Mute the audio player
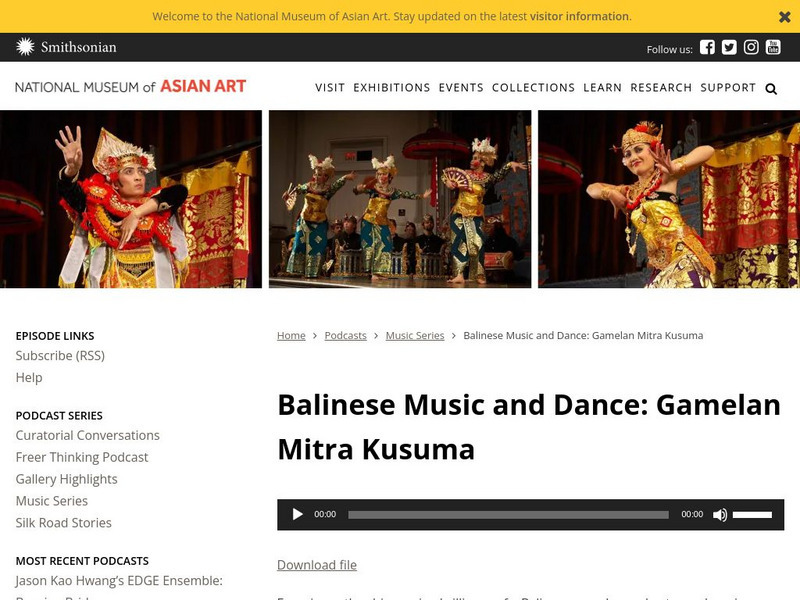This screenshot has height=600, width=800. pyautogui.click(x=721, y=514)
